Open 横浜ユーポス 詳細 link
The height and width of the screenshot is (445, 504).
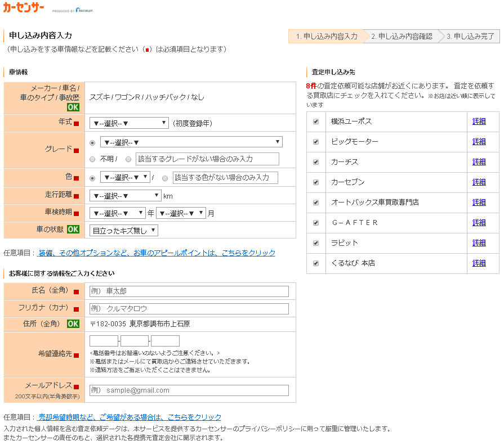[479, 122]
